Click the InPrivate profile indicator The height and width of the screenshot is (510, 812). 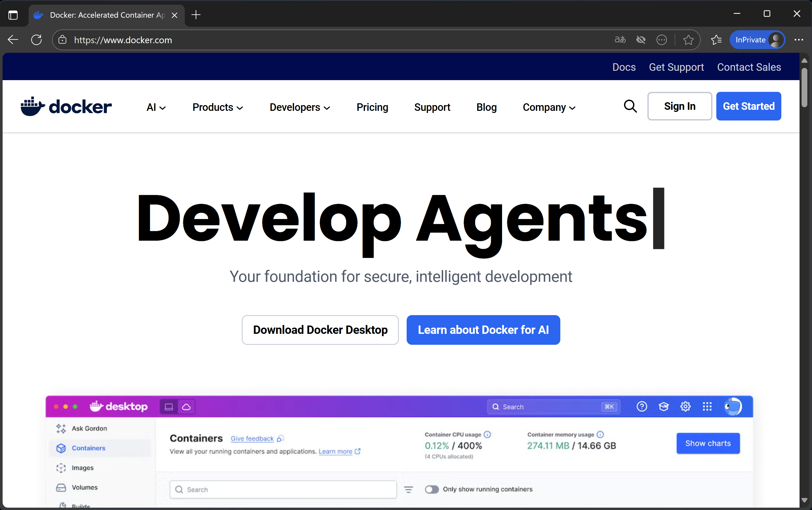[757, 40]
